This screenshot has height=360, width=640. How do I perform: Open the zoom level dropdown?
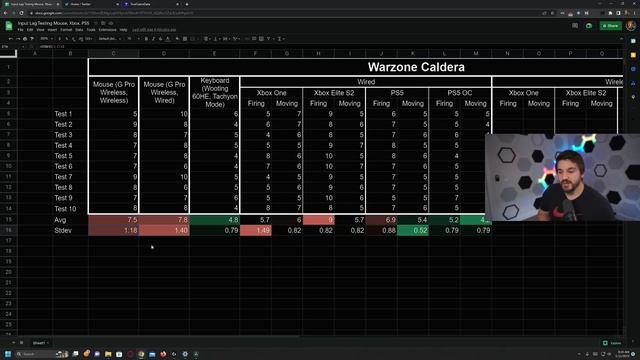coord(46,39)
